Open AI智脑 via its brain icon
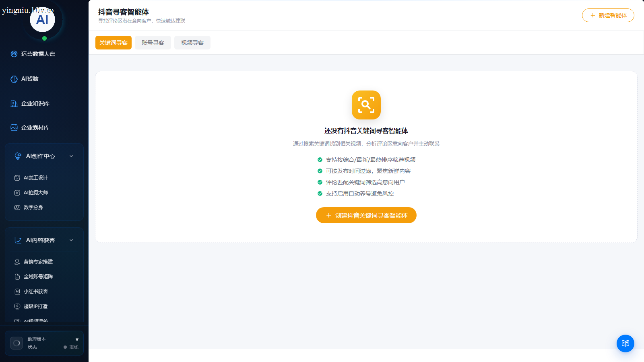The image size is (644, 362). pyautogui.click(x=14, y=79)
